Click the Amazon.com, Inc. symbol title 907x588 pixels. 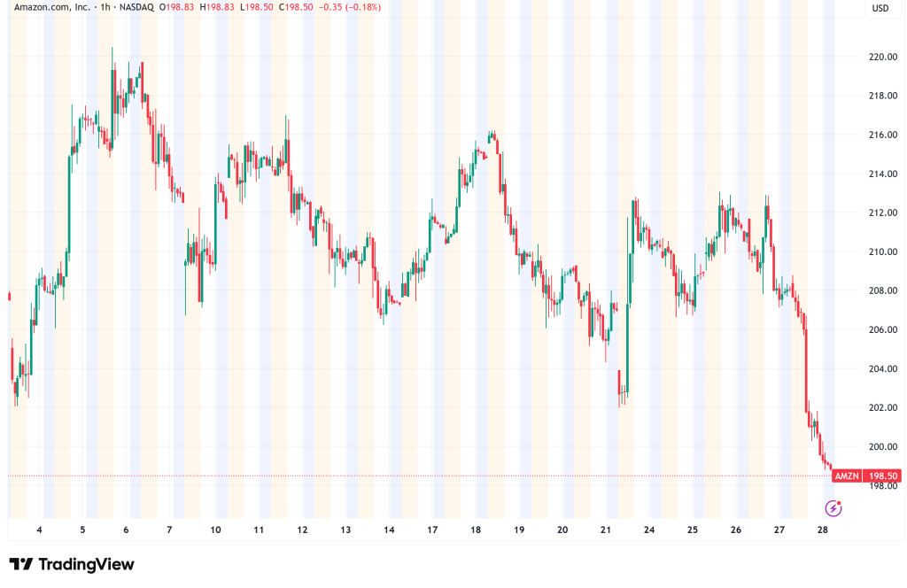50,8
